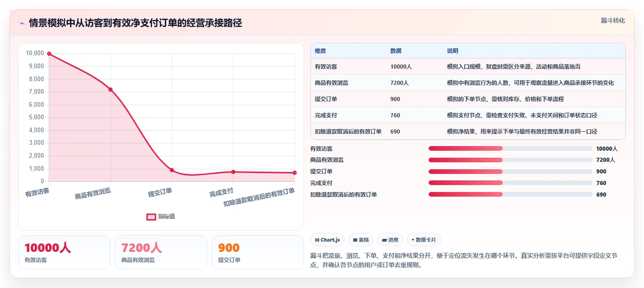Click the 扣除退款取消后的有效订单 table cell
Image resolution: width=644 pixels, height=288 pixels.
tap(348, 132)
